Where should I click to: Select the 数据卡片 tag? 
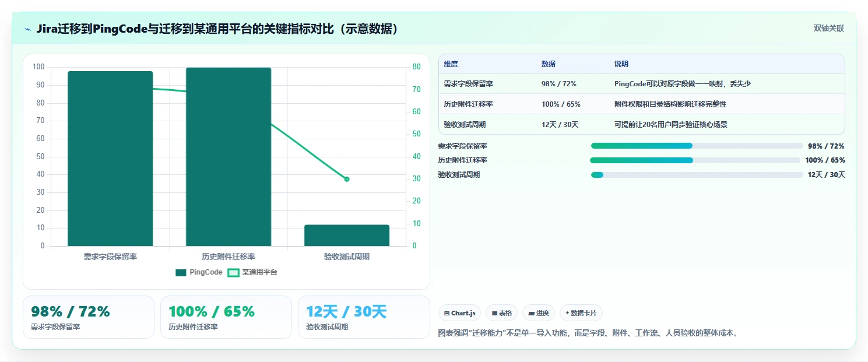pos(581,313)
